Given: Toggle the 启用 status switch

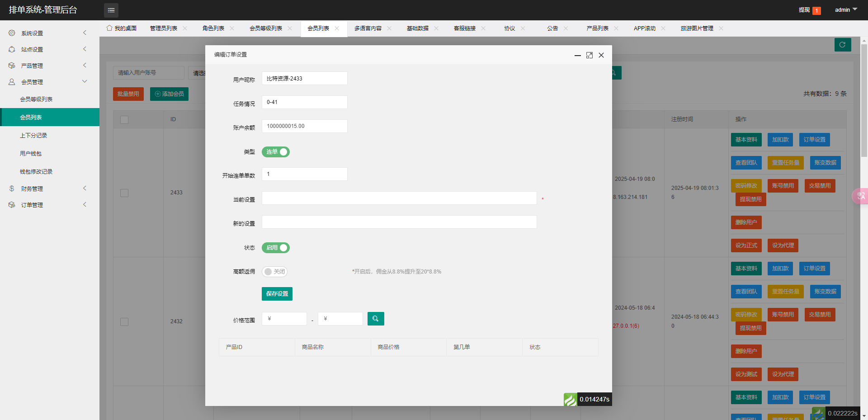Looking at the screenshot, I should pyautogui.click(x=275, y=248).
